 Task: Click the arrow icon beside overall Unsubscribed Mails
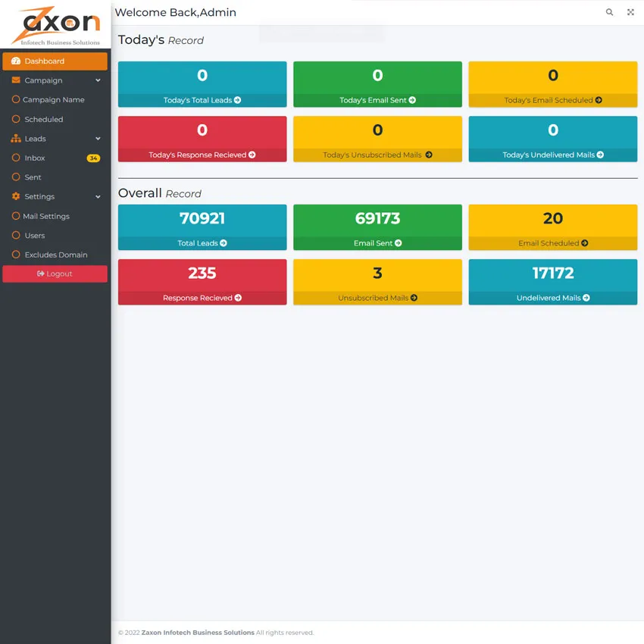[414, 298]
